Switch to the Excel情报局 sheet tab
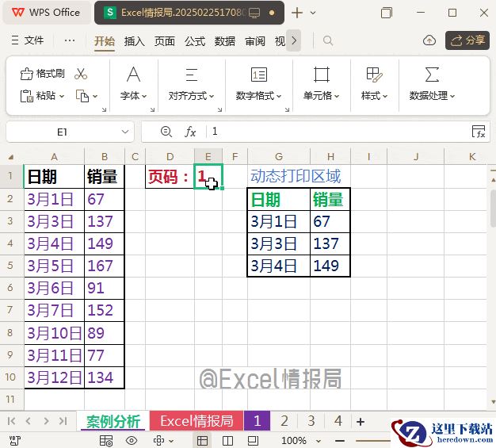 196,421
